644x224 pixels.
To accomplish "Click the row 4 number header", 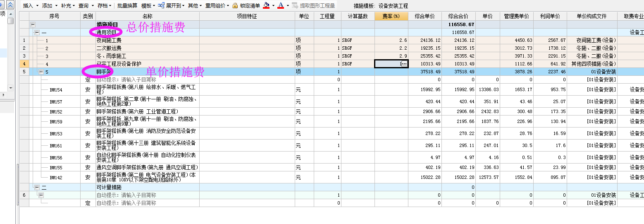I will click(24, 64).
